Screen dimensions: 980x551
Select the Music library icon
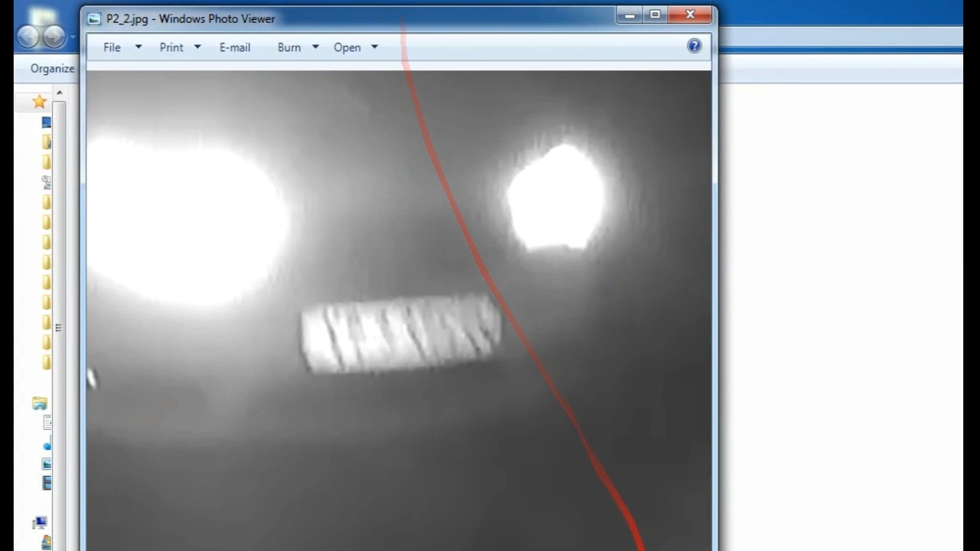pos(47,445)
